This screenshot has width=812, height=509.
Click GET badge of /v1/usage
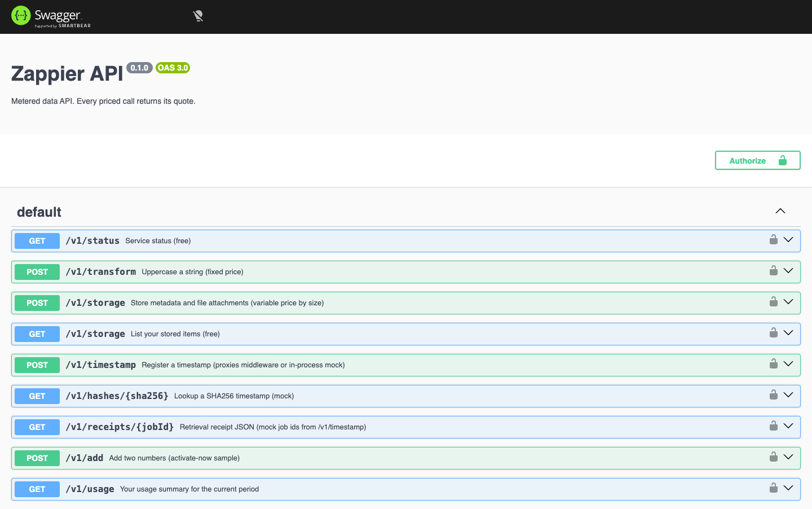pos(37,489)
